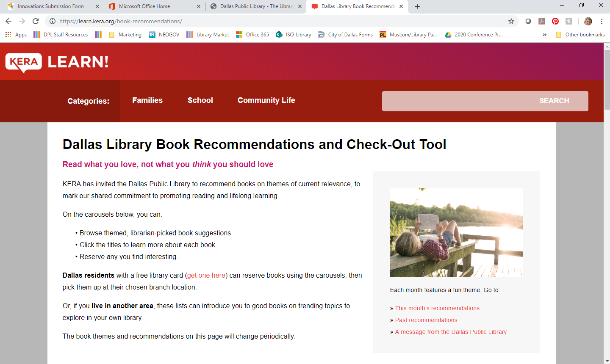Click the page heading 'Dallas Library Book Recommendations and Check-Out Tool'
Screen dimensions: 610x364
click(255, 144)
